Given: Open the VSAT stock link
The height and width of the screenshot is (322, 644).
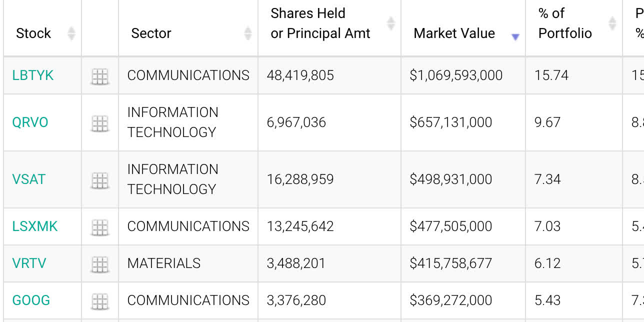Looking at the screenshot, I should (x=28, y=179).
